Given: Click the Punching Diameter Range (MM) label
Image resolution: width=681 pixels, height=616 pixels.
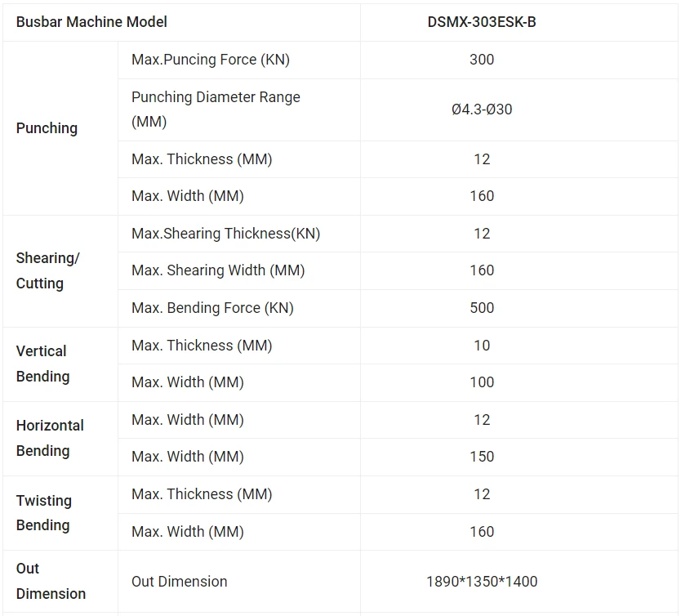Looking at the screenshot, I should (x=216, y=109).
